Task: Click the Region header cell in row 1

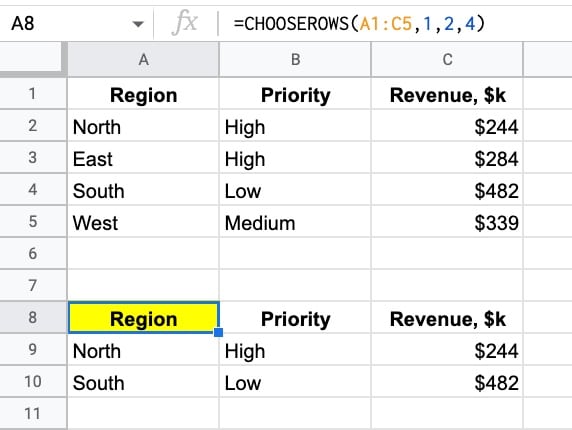Action: coord(143,93)
